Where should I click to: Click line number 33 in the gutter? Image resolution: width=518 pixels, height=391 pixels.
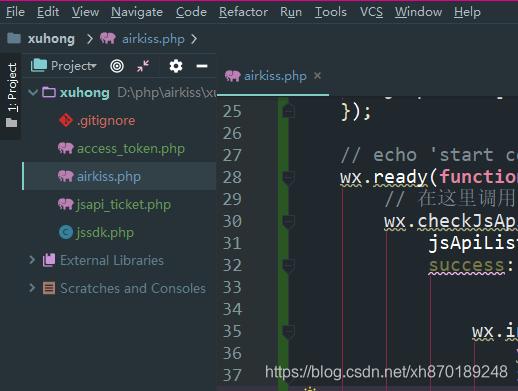coord(232,287)
